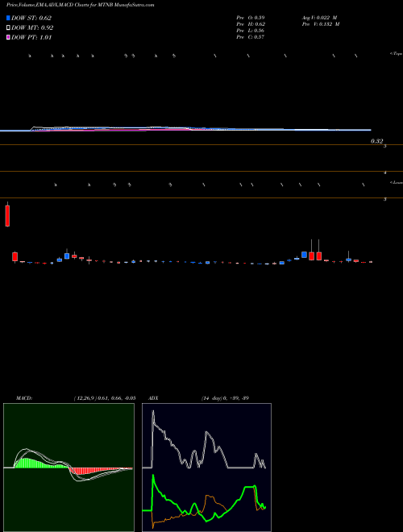The width and height of the screenshot is (403, 532).
Task: Select the 'DOW PT: 1.01' legend text
Action: (x=31, y=38)
